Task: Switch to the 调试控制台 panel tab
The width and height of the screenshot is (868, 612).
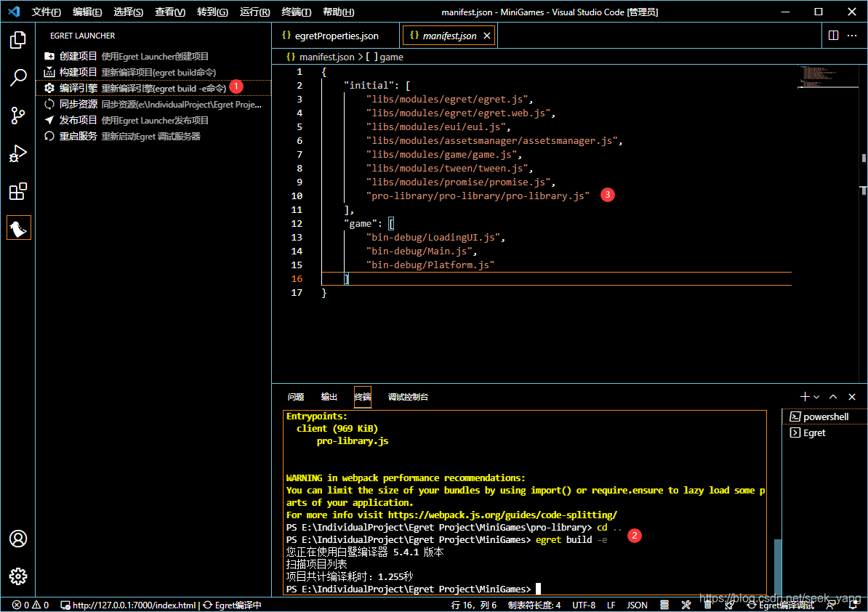Action: 408,397
